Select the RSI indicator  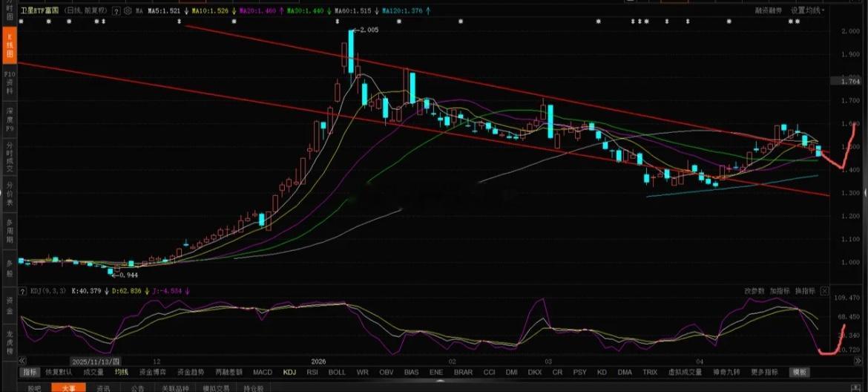(313, 372)
